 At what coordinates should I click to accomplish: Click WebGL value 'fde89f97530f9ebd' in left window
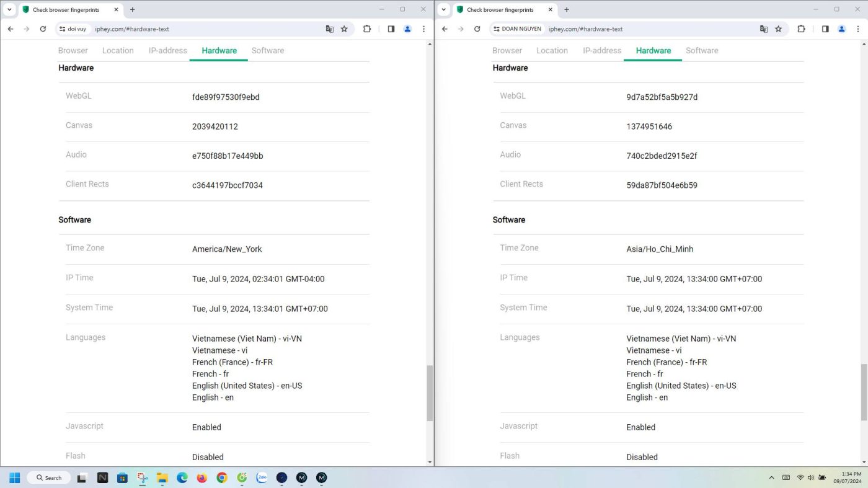[226, 97]
